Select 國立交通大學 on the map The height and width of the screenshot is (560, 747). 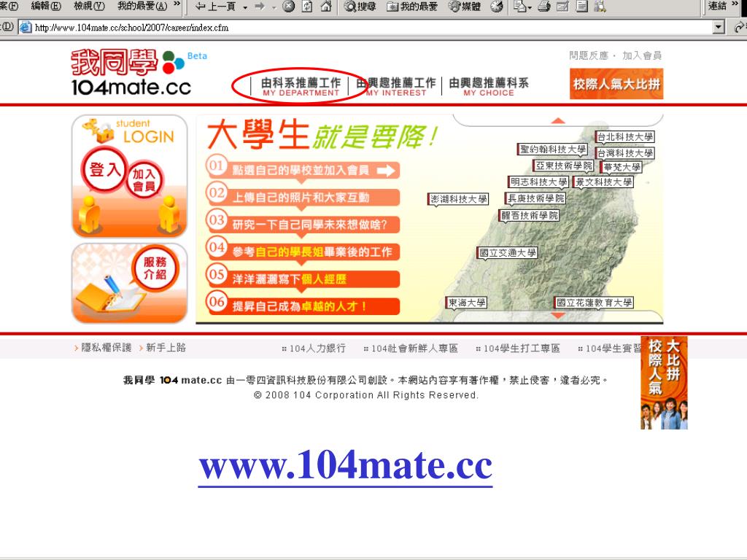click(x=508, y=253)
